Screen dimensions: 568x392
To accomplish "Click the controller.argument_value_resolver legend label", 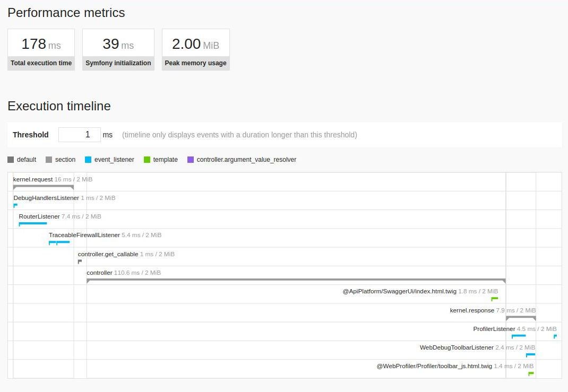I will coord(246,160).
